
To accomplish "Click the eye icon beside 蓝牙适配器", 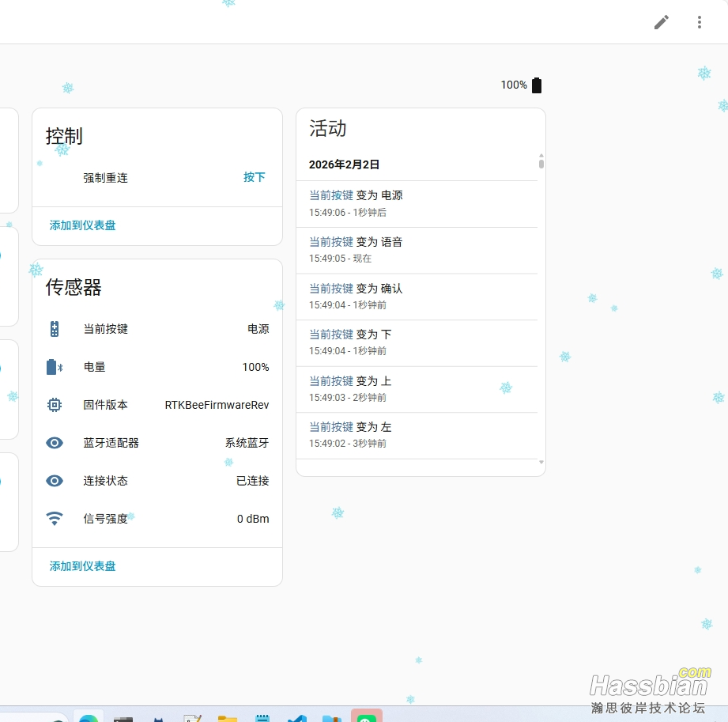I will coord(54,443).
